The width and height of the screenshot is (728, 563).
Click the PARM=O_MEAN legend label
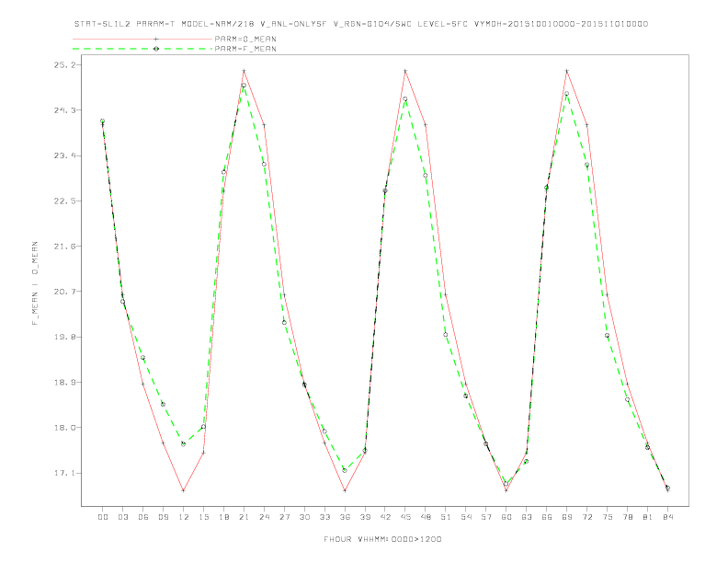tap(245, 39)
